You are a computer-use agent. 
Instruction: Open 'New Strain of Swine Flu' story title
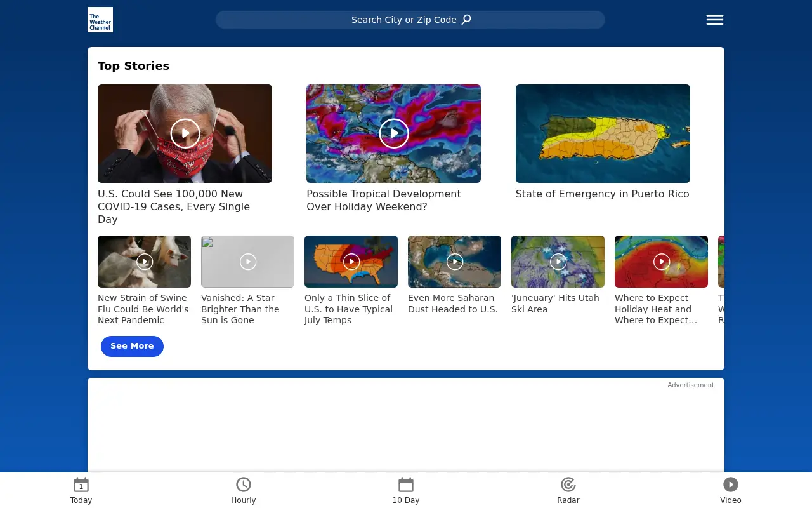143,309
